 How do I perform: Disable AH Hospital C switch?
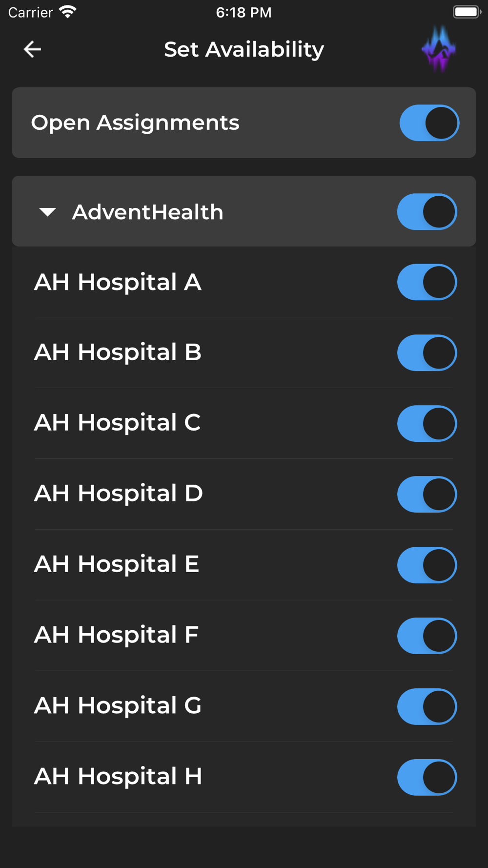pyautogui.click(x=427, y=423)
